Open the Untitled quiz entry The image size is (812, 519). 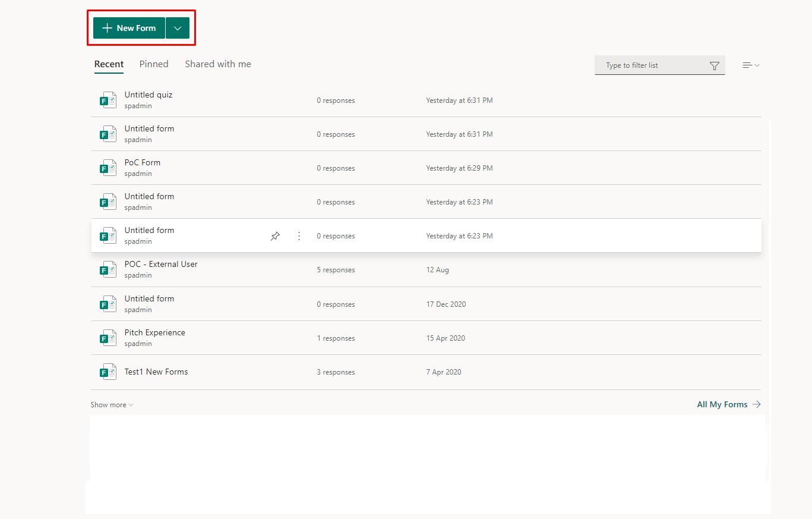pyautogui.click(x=149, y=95)
